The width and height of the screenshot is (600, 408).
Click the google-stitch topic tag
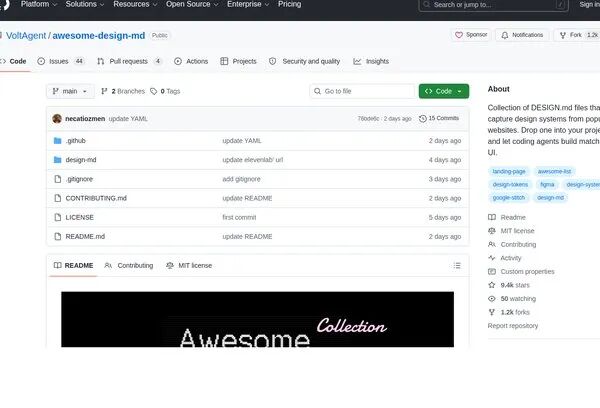509,197
